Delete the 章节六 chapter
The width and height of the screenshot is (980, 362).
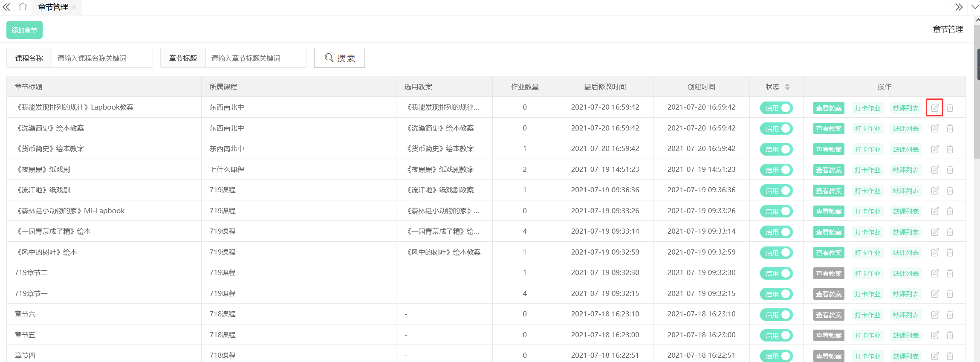tap(950, 315)
